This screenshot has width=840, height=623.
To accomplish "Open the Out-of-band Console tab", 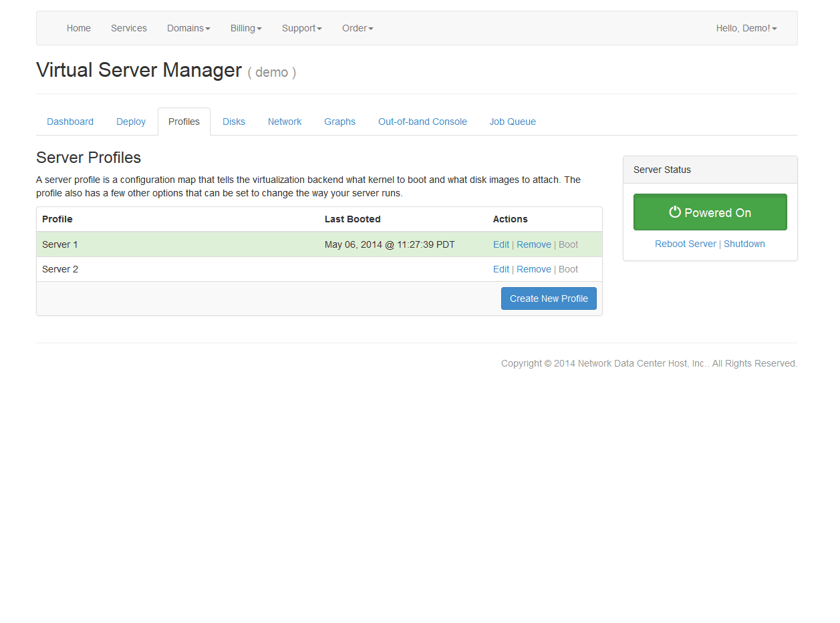I will pyautogui.click(x=422, y=122).
